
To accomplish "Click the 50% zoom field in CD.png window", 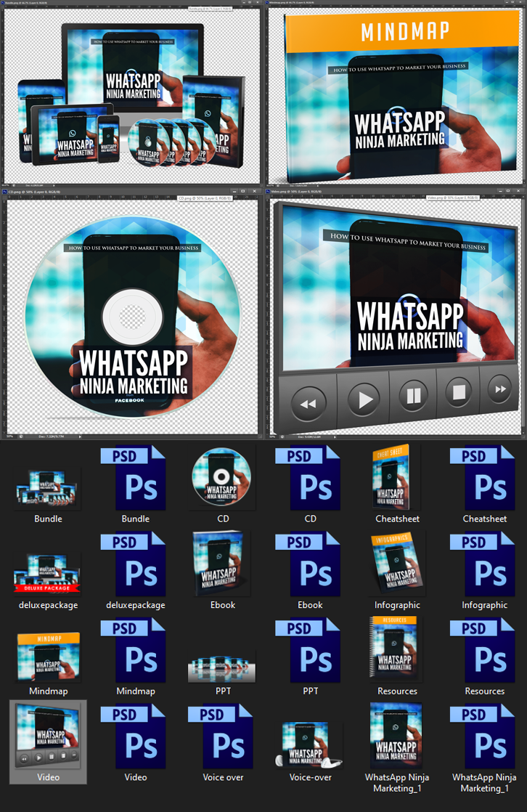I will coord(10,437).
